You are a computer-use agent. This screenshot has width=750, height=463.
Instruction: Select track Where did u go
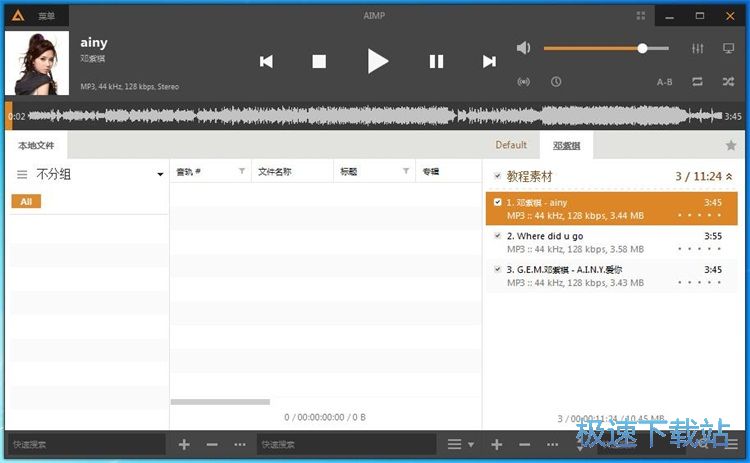point(611,242)
